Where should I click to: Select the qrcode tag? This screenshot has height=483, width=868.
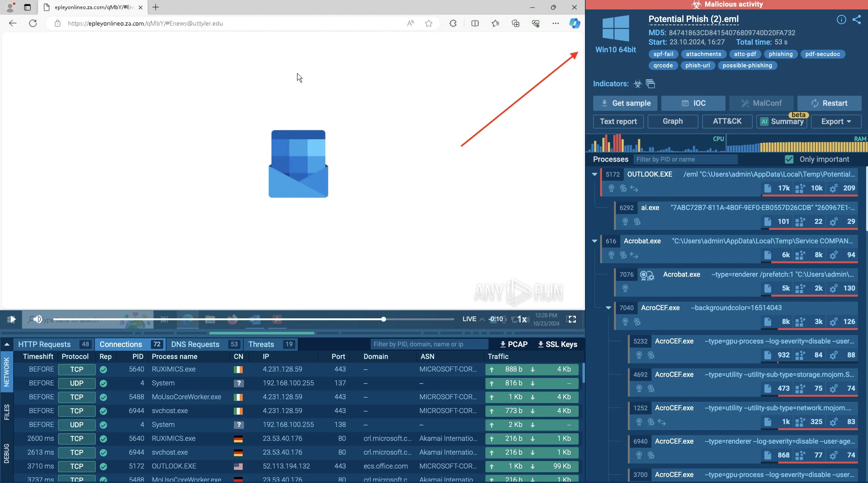coord(663,65)
